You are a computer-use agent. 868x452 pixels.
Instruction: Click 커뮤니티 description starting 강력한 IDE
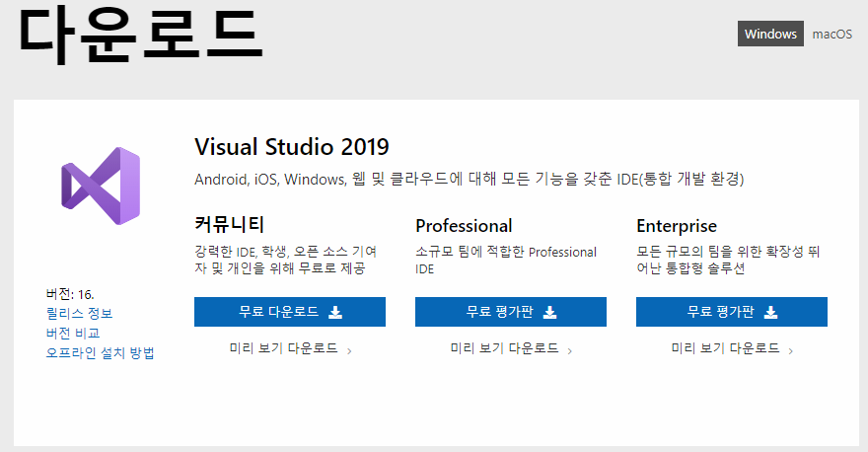pyautogui.click(x=286, y=261)
